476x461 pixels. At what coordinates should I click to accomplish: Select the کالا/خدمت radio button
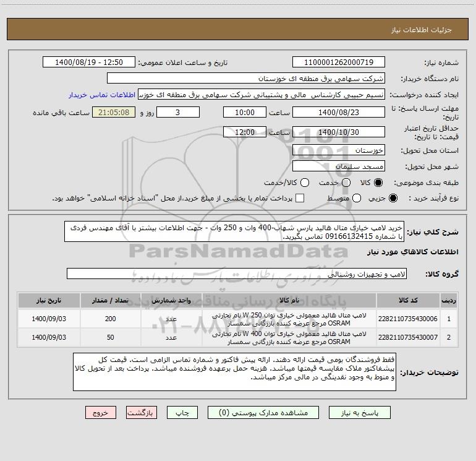(305, 183)
